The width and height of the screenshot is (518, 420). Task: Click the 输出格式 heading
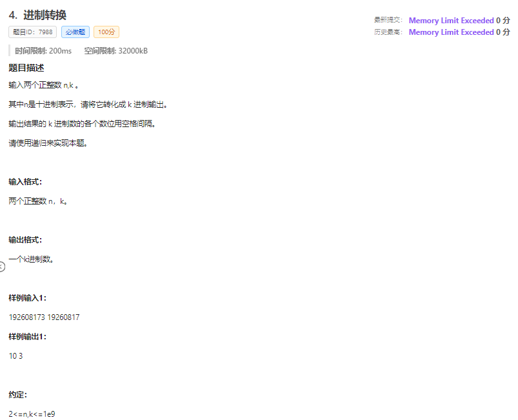click(25, 240)
